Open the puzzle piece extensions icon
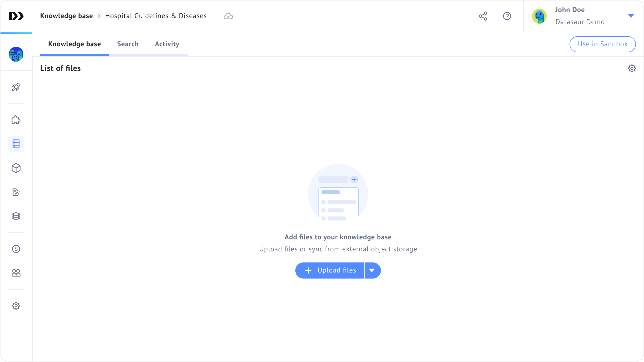 [x=16, y=120]
